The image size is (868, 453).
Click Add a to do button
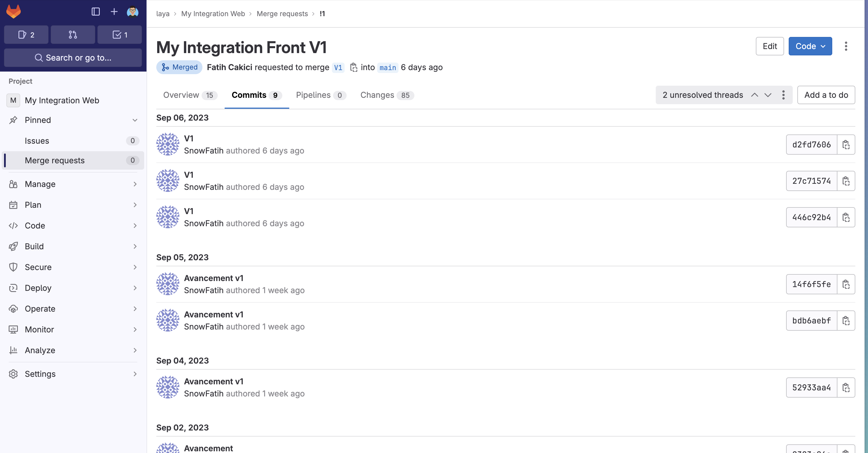pyautogui.click(x=826, y=95)
